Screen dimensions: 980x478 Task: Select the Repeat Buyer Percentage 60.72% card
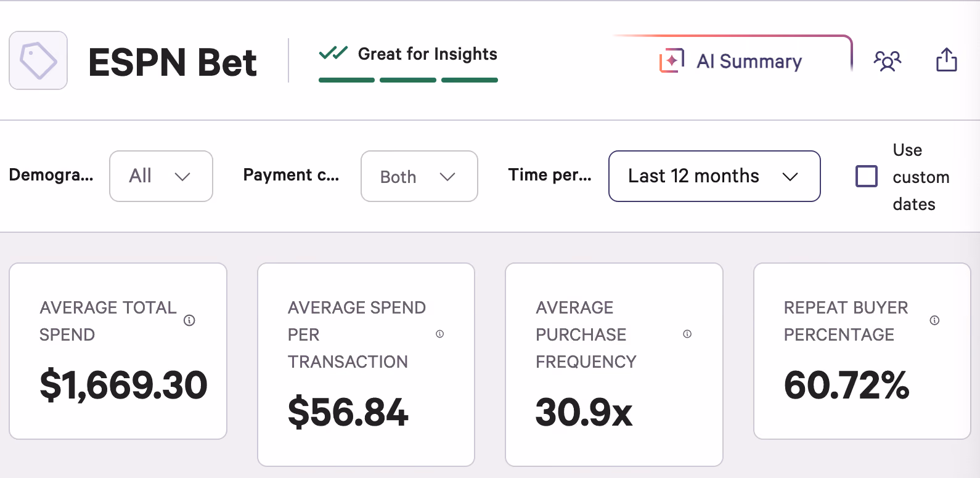[862, 351]
